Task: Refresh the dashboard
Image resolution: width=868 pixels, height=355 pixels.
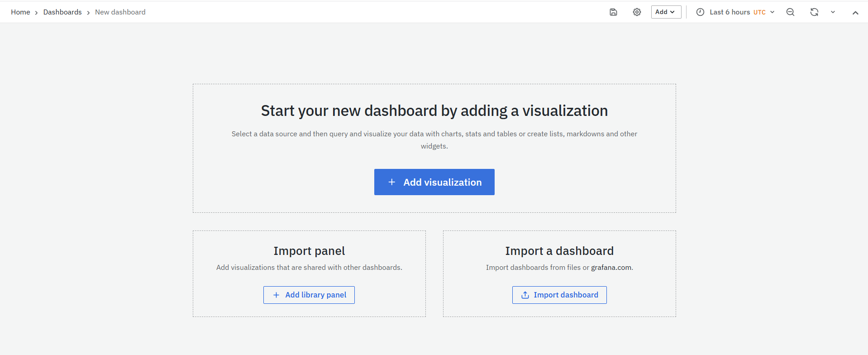Action: (814, 12)
